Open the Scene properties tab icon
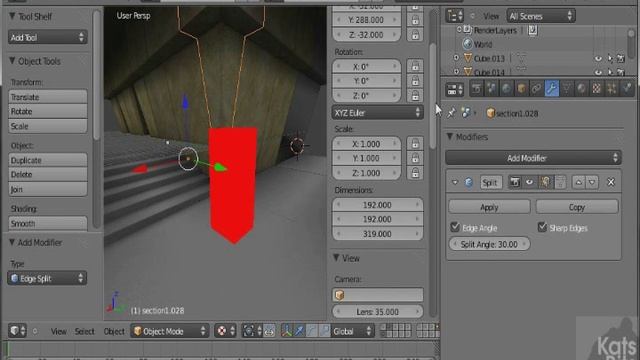 tap(491, 89)
